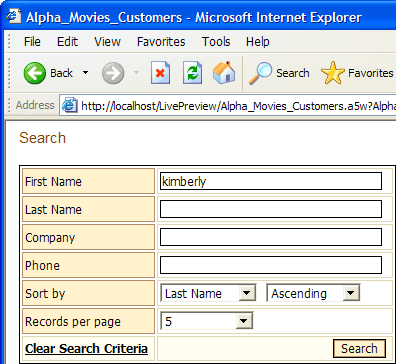Click the Company label
Screen dimensions: 396x364
tap(50, 238)
